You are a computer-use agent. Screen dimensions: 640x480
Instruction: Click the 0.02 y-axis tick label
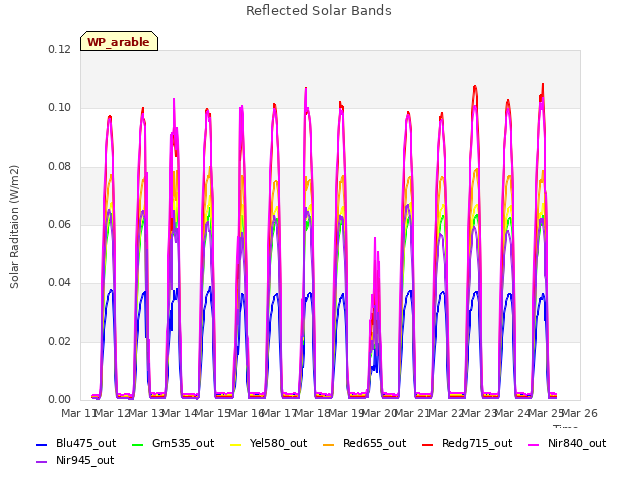click(60, 341)
